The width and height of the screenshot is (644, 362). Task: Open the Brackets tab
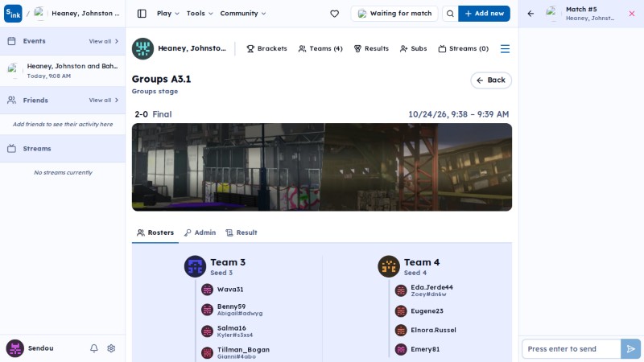point(266,49)
